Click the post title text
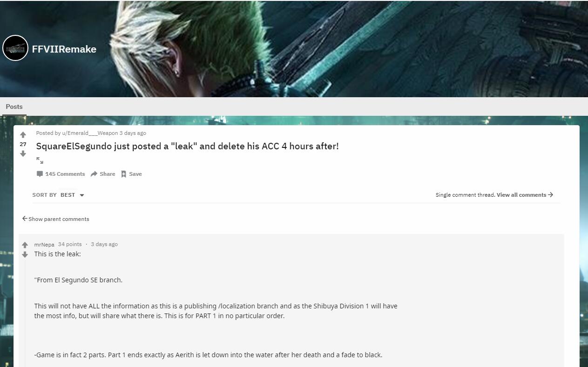Image resolution: width=588 pixels, height=367 pixels. [188, 146]
